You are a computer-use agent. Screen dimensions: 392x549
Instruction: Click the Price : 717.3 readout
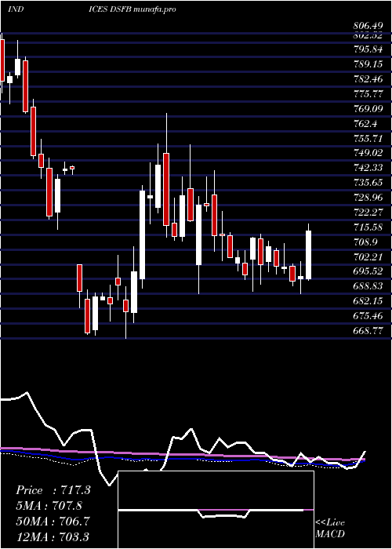click(53, 490)
